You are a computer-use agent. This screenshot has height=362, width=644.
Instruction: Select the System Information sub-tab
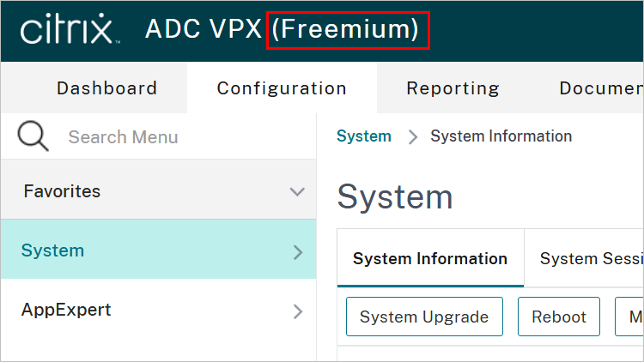[x=430, y=258]
